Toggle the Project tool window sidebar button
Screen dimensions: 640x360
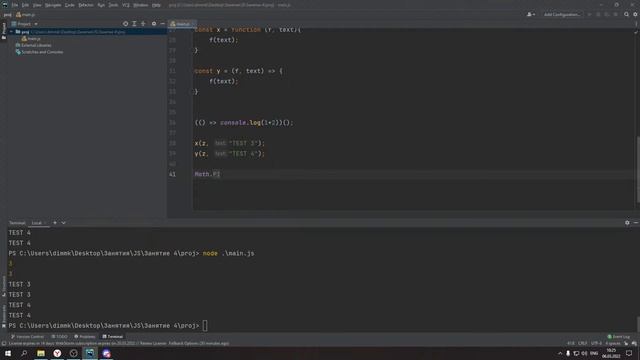click(4, 31)
